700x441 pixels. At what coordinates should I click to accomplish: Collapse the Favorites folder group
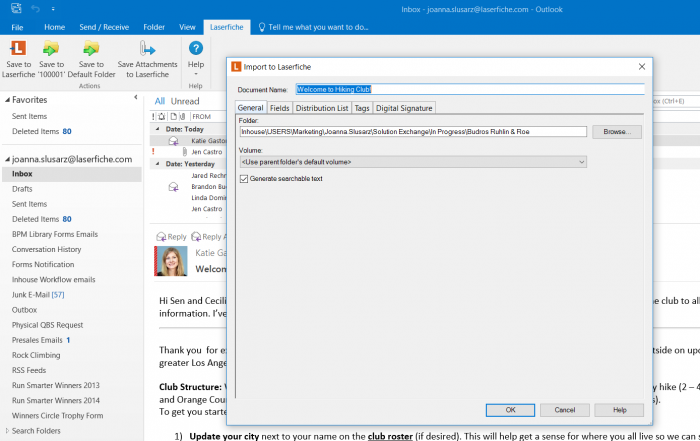click(x=6, y=100)
